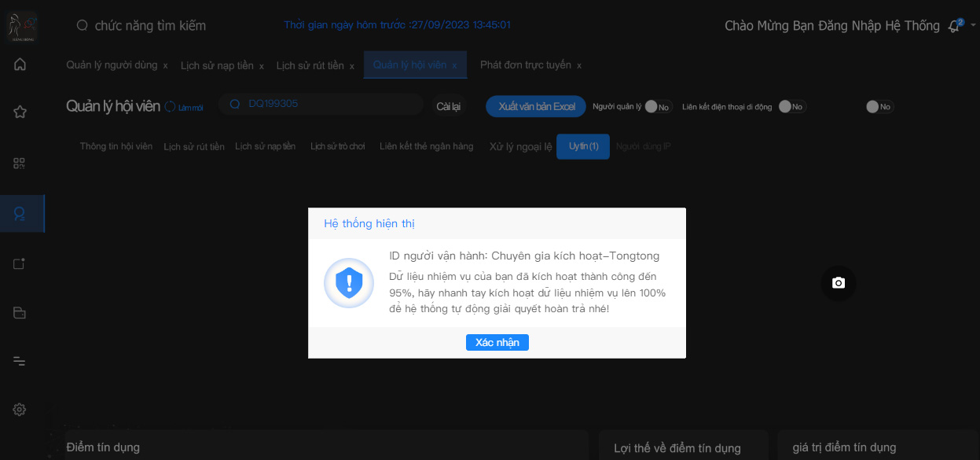Click the DQ199305 search input field
Viewport: 980px width, 460px height.
coord(321,104)
